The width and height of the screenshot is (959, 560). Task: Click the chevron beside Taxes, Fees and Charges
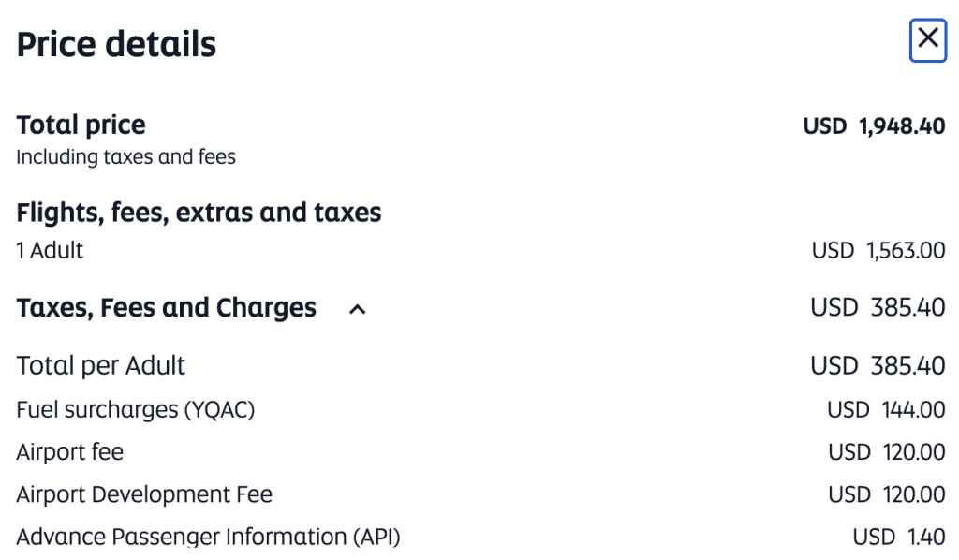357,309
